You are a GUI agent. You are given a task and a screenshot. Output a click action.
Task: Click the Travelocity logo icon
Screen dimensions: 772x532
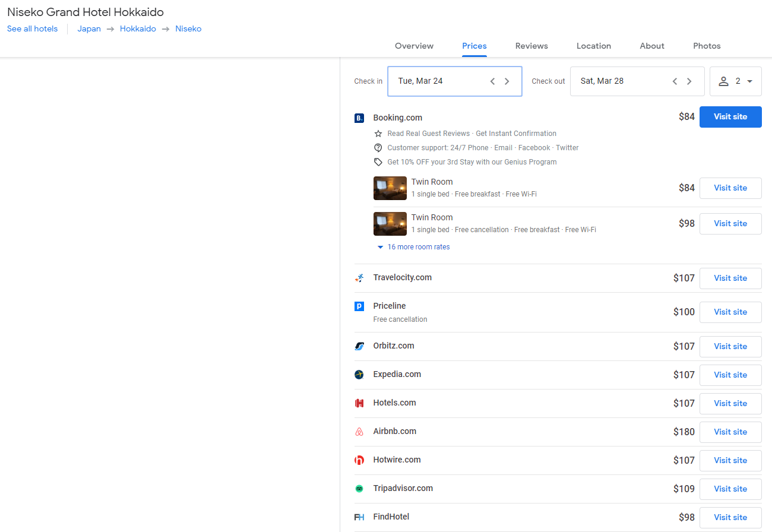point(359,278)
